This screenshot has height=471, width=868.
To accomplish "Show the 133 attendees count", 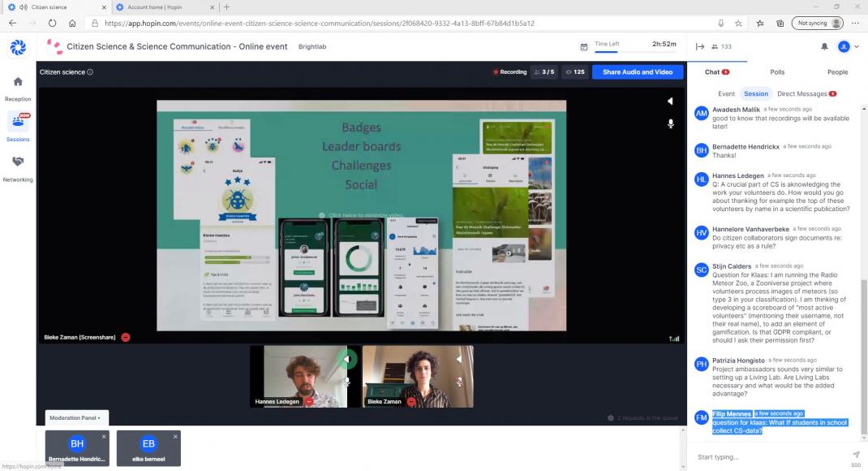I will (721, 46).
